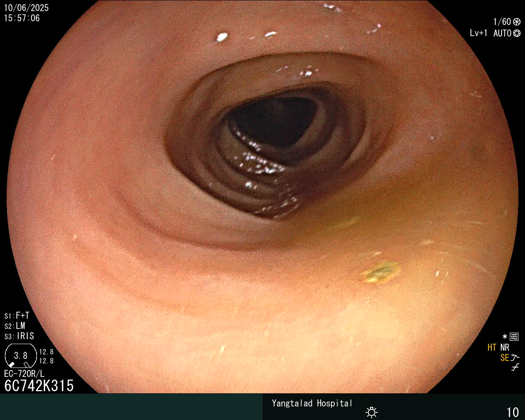Click the iris aperture icon beside AUTO

click(x=517, y=33)
